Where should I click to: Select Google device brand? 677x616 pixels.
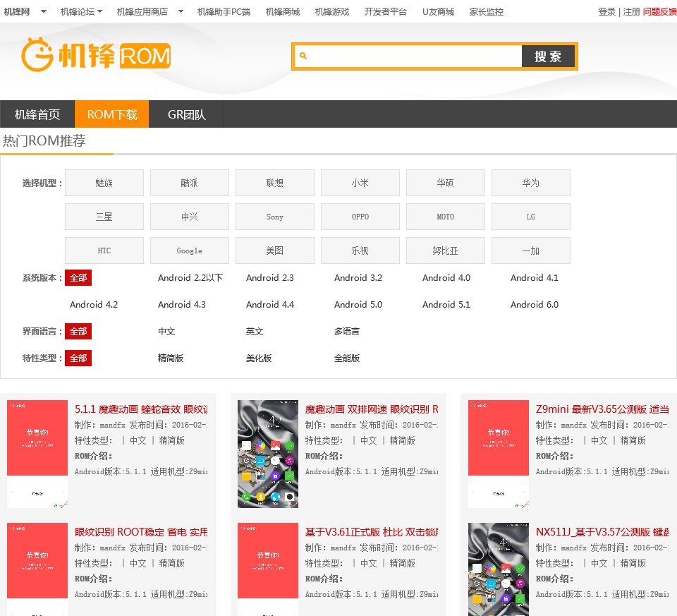coord(190,250)
